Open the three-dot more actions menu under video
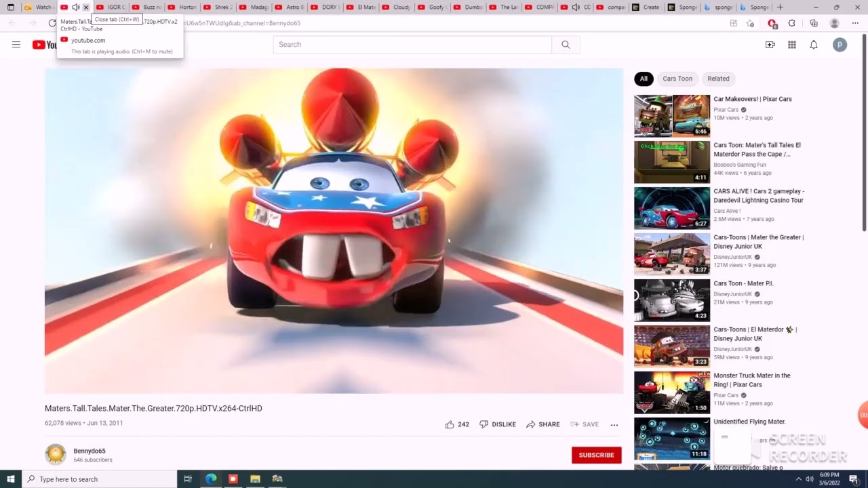Screen dimensions: 868x488 614,425
